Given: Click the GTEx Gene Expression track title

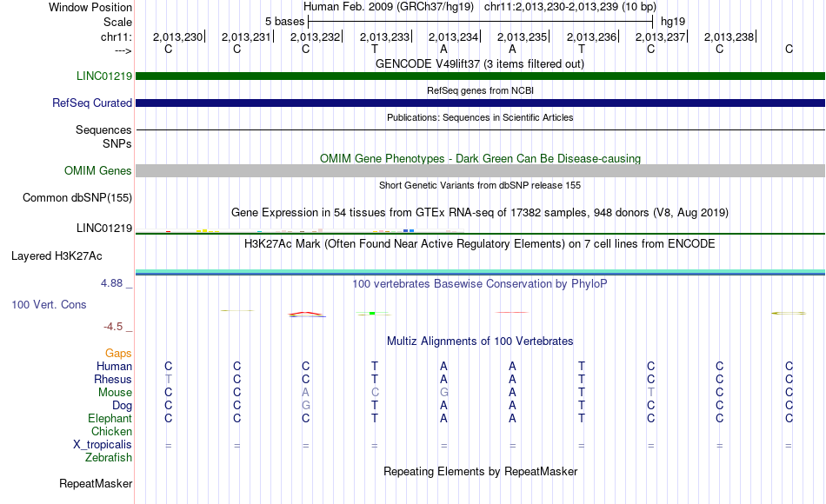Looking at the screenshot, I should [480, 213].
